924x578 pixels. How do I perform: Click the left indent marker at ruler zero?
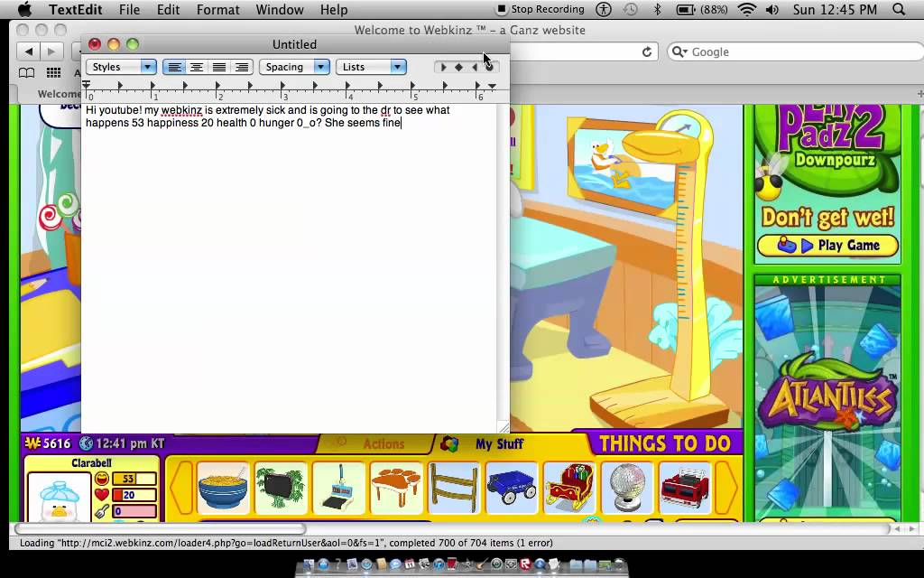point(87,86)
